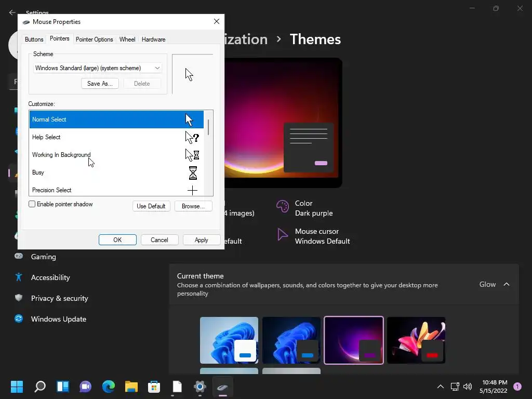Click the Accessibility sidebar icon
This screenshot has height=399, width=532.
point(19,277)
